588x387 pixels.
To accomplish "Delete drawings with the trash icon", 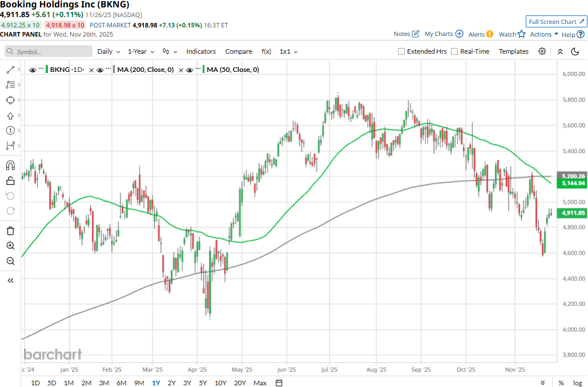I will coord(10,231).
